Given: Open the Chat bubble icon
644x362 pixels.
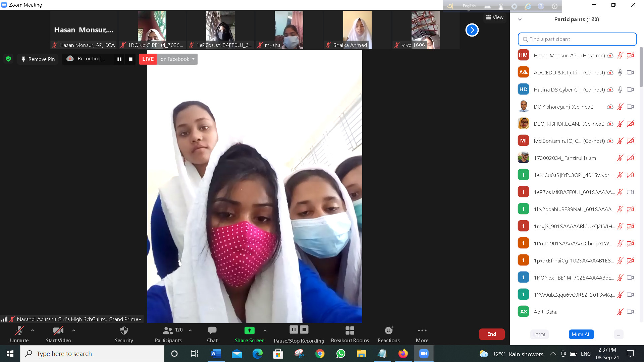Looking at the screenshot, I should pos(212,330).
